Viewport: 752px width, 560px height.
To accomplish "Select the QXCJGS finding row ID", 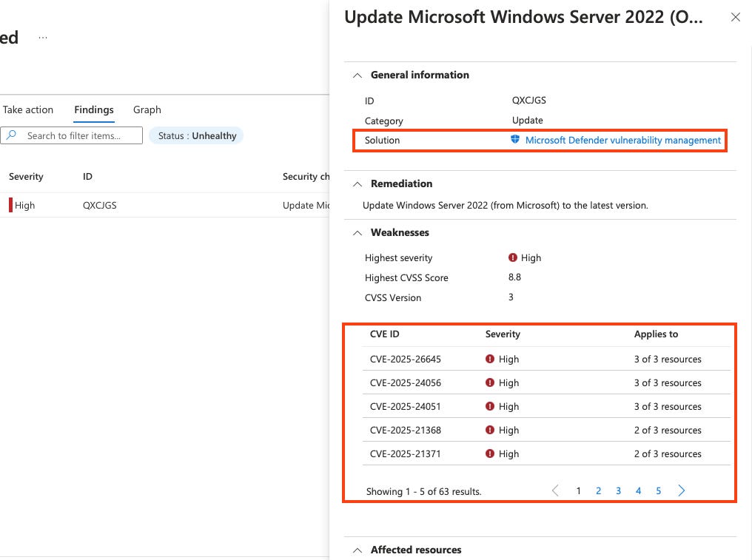I will tap(100, 205).
